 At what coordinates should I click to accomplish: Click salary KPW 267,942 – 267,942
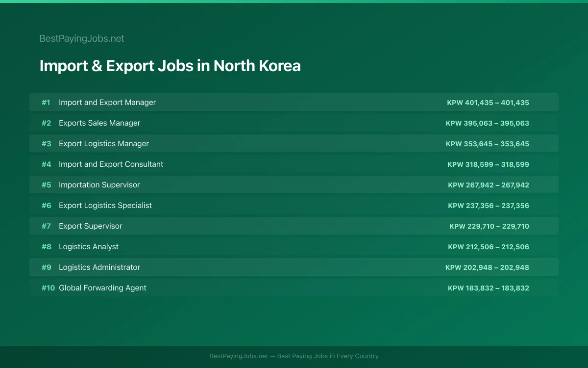pos(489,185)
